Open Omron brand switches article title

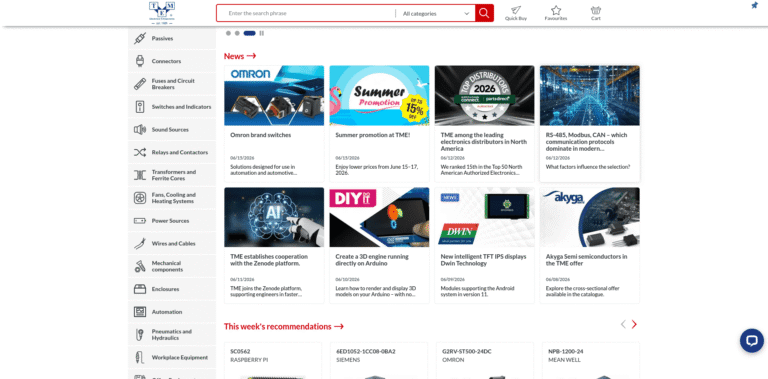click(261, 135)
